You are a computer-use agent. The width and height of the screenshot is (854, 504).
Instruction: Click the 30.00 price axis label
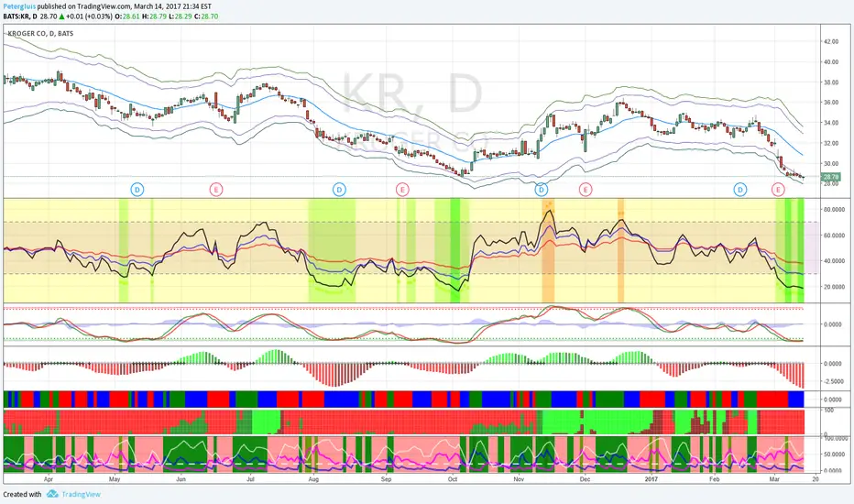coord(831,163)
